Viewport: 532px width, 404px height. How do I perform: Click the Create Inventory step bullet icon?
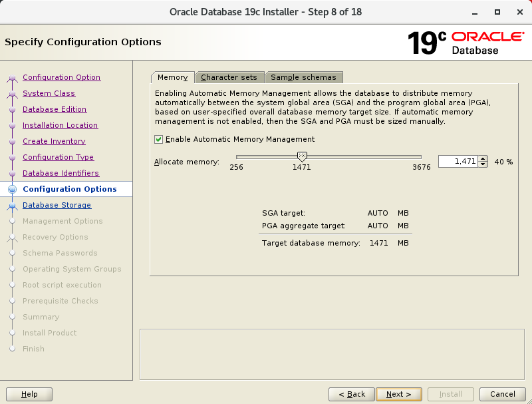pyautogui.click(x=12, y=142)
